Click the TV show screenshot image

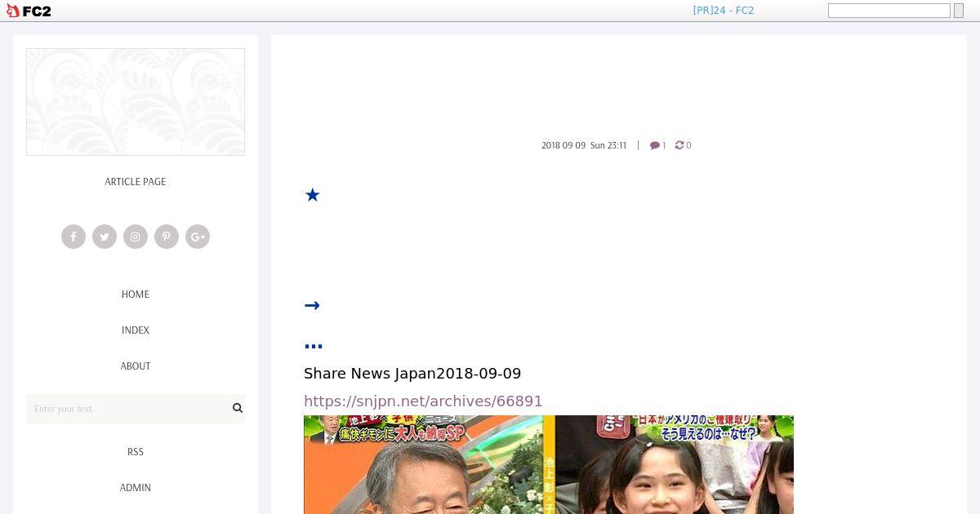tap(549, 464)
